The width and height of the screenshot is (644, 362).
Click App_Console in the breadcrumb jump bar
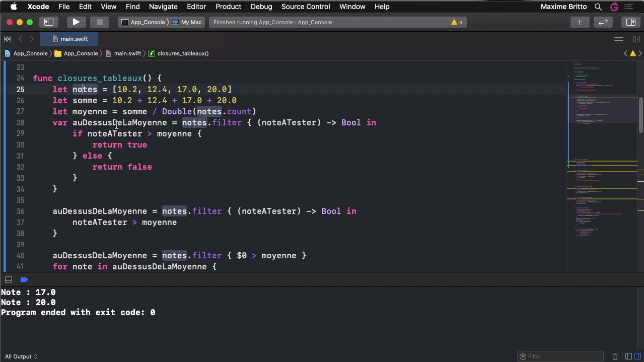tap(30, 53)
